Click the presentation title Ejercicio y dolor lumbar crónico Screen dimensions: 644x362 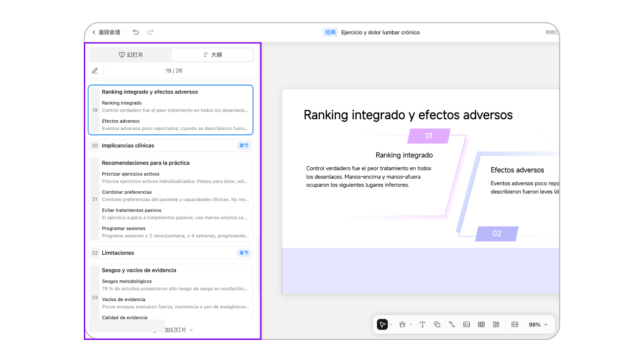tap(380, 33)
